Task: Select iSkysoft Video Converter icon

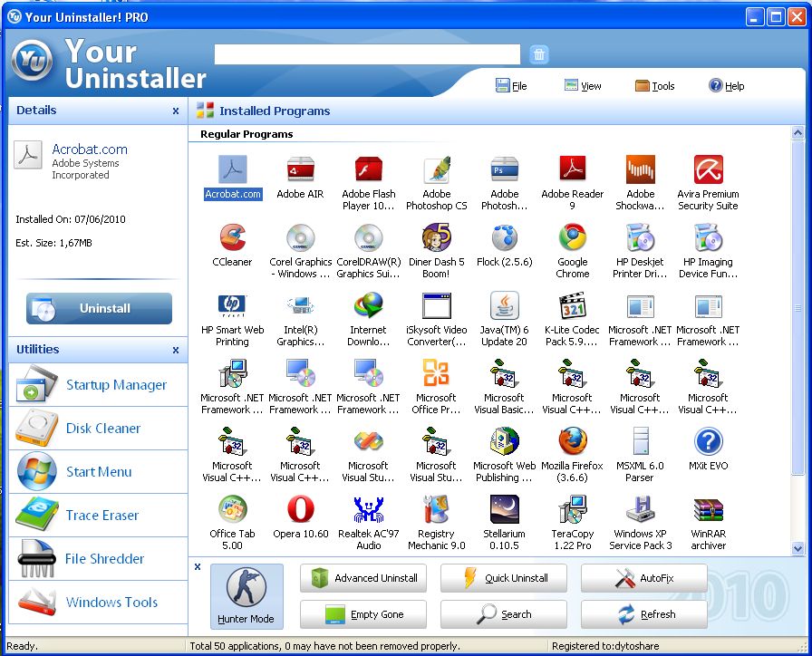Action: (437, 305)
